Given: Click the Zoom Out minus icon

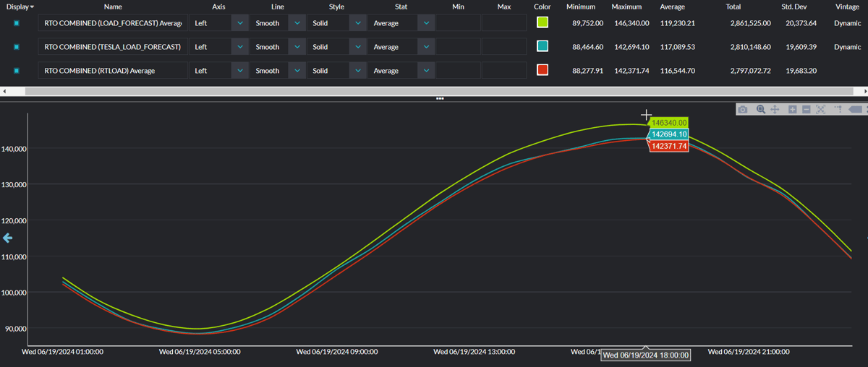Looking at the screenshot, I should click(806, 109).
